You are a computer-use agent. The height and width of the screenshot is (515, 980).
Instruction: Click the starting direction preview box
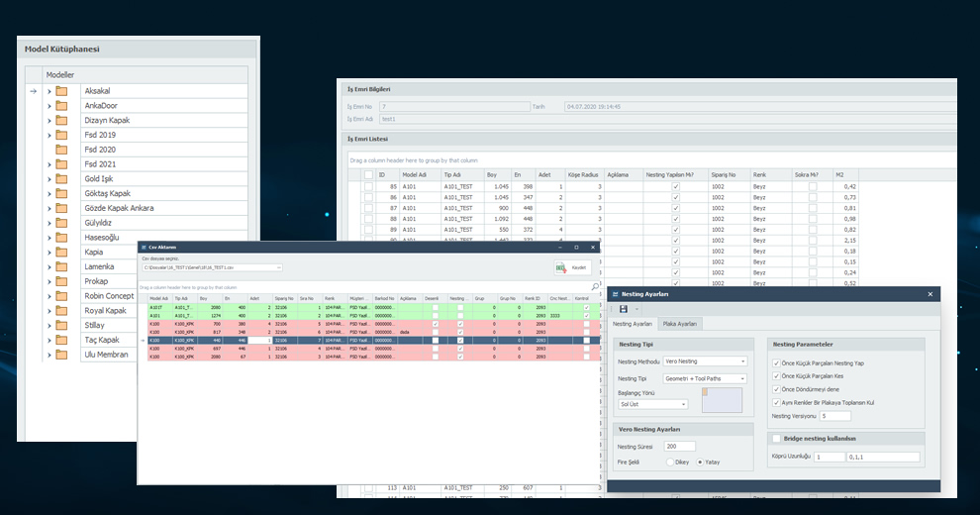click(722, 400)
